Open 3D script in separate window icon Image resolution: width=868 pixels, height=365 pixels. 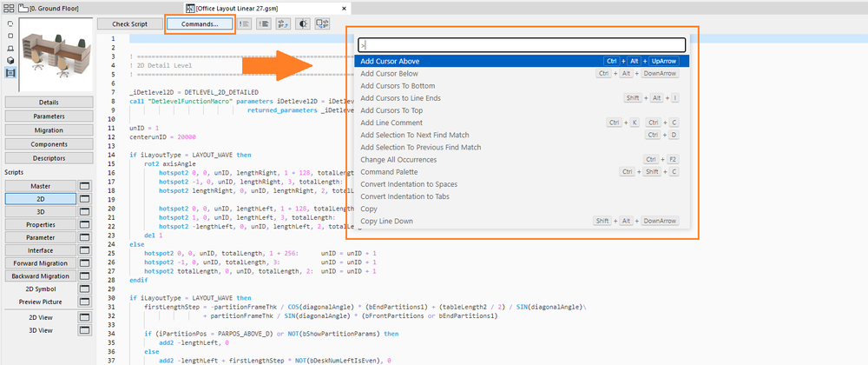(x=85, y=211)
